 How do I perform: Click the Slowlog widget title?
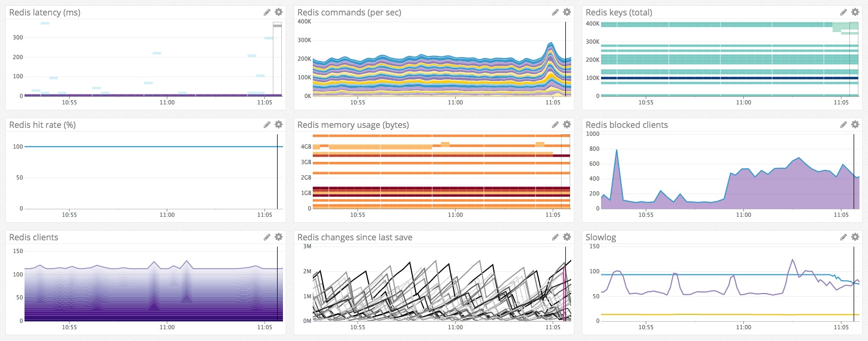(601, 237)
